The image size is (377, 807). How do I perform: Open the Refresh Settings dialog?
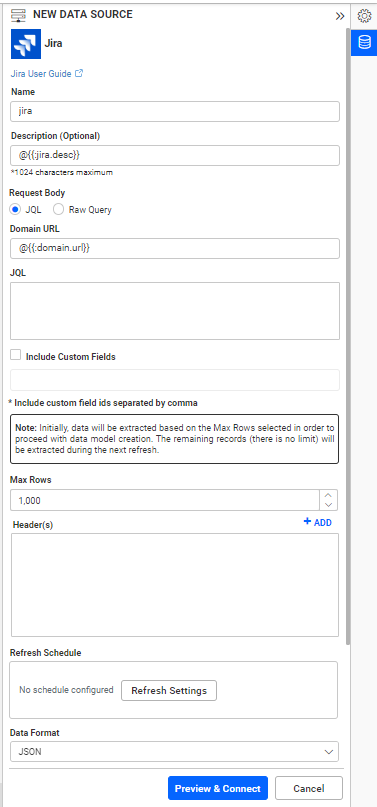click(x=169, y=691)
